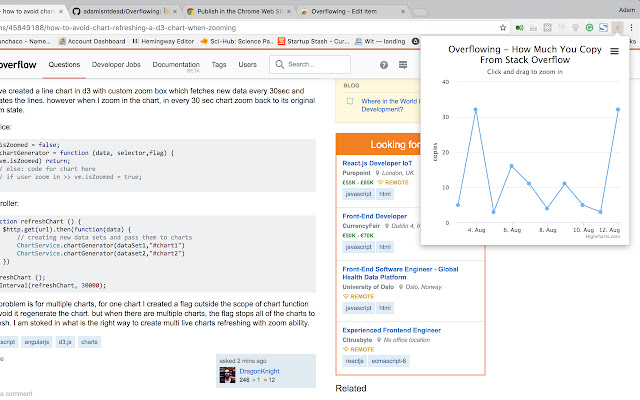Open the Highcharts hamburger export menu
Viewport: 640px width, 400px height.
[x=614, y=51]
